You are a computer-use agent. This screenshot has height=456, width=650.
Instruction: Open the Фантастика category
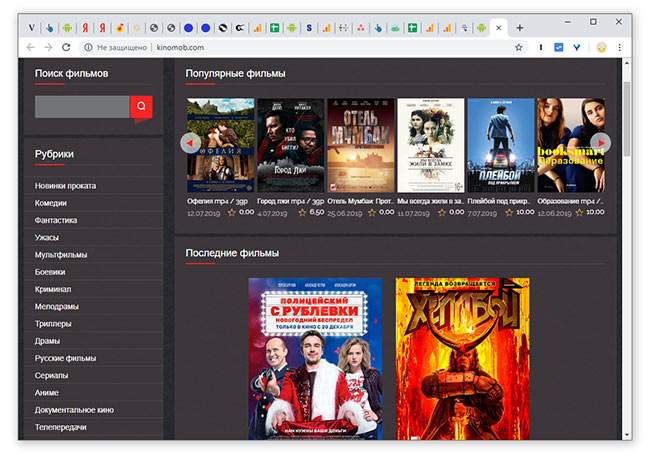click(56, 220)
